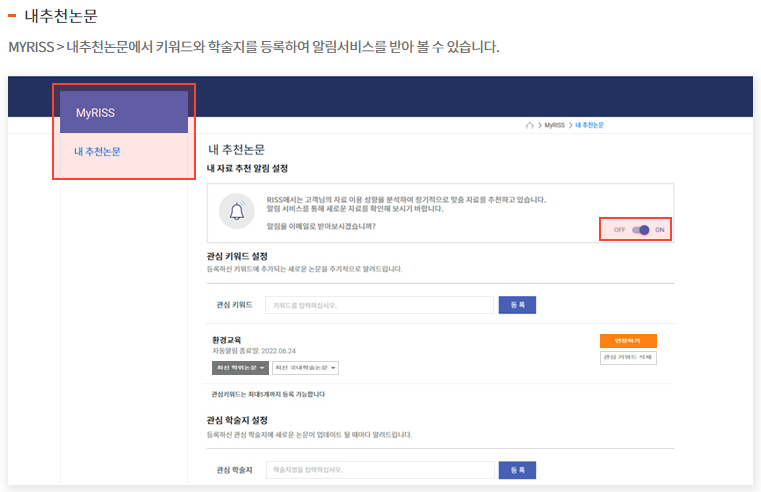Toggle the email alert OFF/ON switch
This screenshot has height=492, width=761.
(641, 230)
